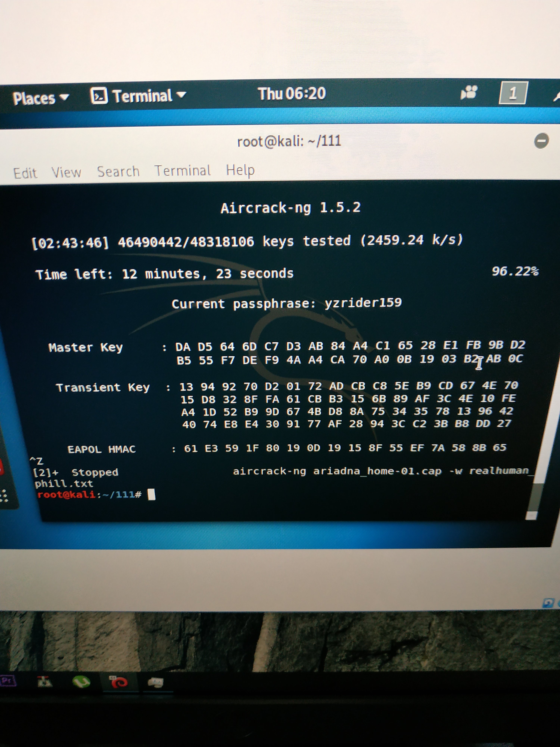The image size is (560, 747).
Task: Click the cursor at root@kali prompt
Action: [152, 495]
